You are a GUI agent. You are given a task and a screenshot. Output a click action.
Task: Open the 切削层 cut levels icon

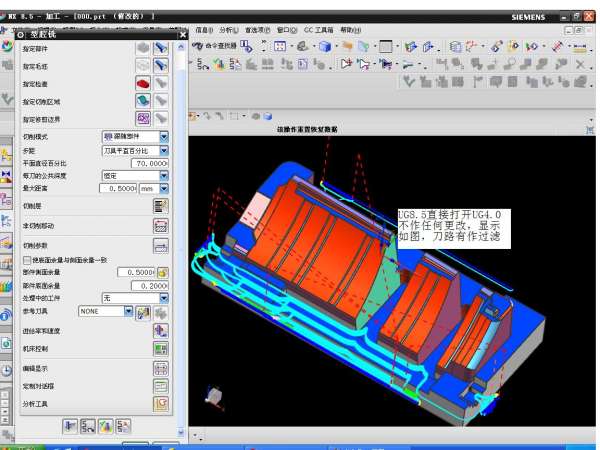tap(159, 205)
